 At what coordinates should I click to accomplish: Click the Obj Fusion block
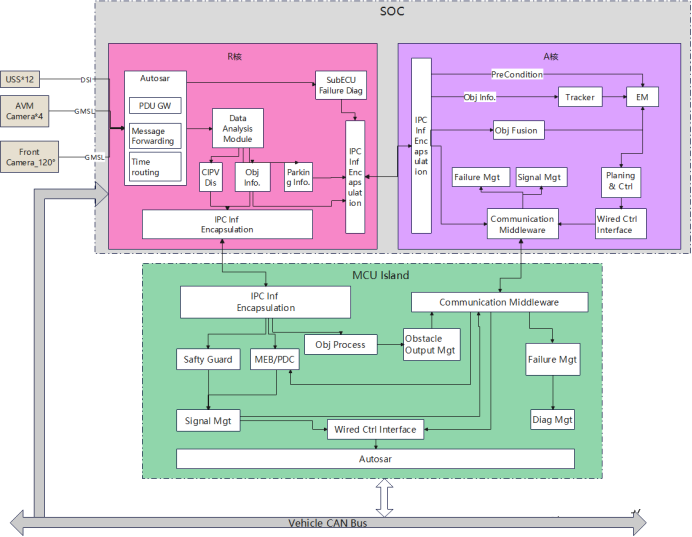518,131
